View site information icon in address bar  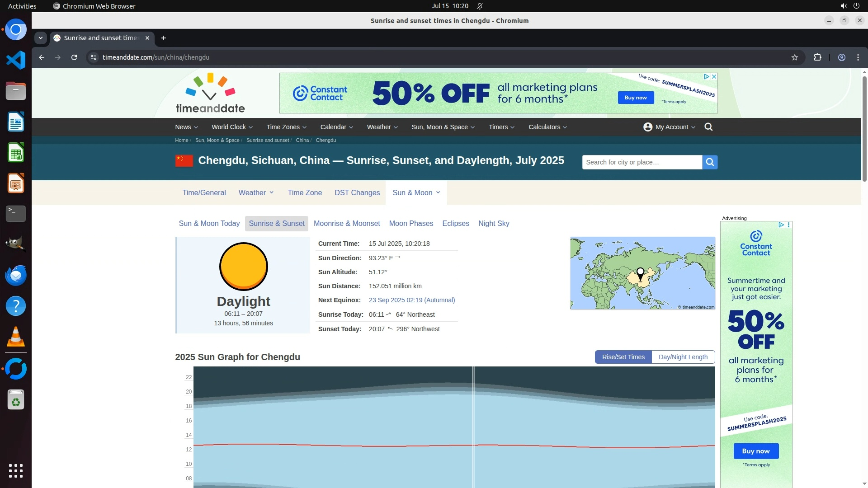(x=94, y=57)
